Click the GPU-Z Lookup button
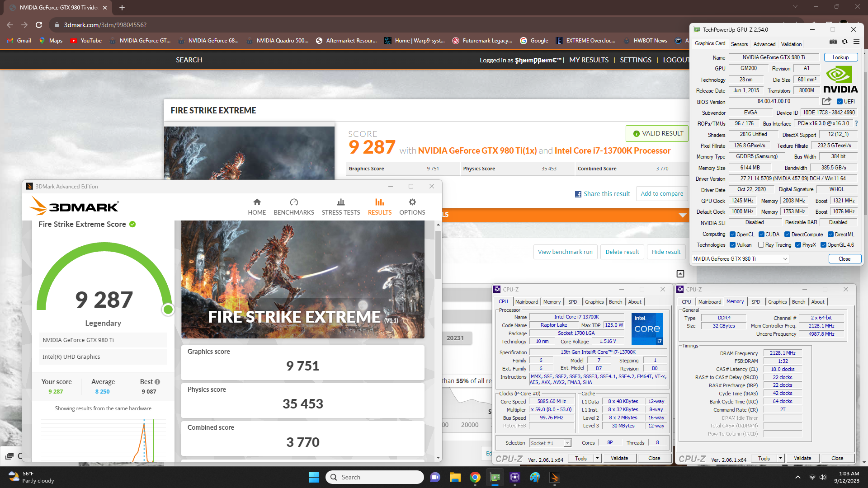This screenshot has height=488, width=868. coord(840,57)
